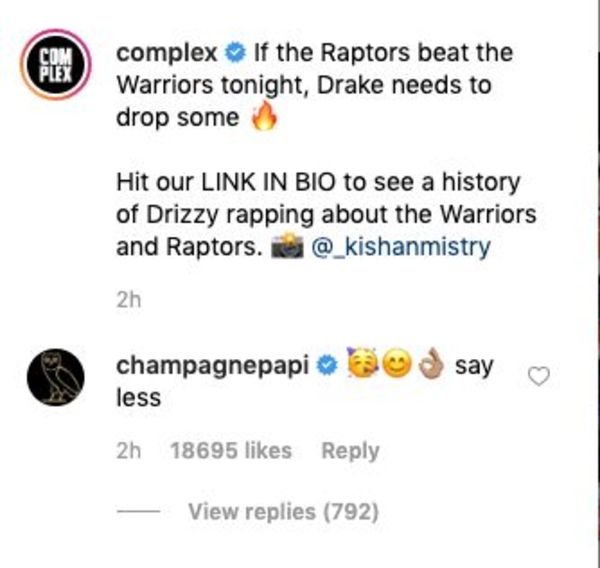Click the complex username

click(167, 52)
